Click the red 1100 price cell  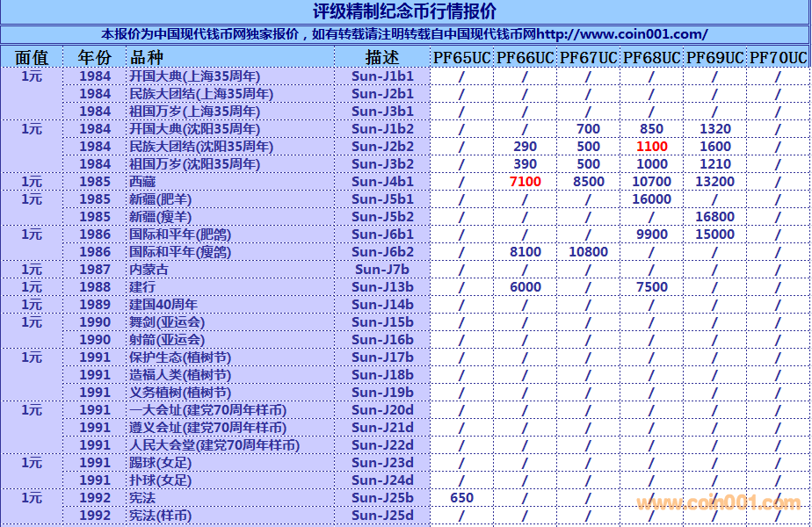(x=652, y=147)
